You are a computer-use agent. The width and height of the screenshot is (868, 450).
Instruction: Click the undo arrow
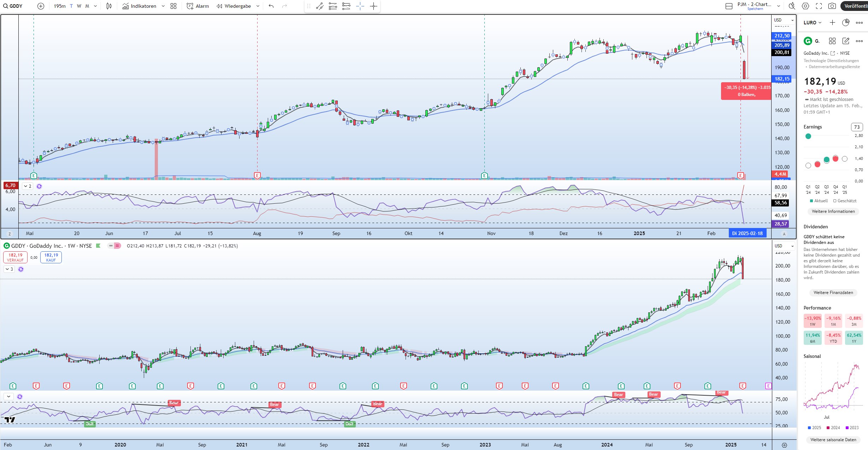click(x=271, y=6)
